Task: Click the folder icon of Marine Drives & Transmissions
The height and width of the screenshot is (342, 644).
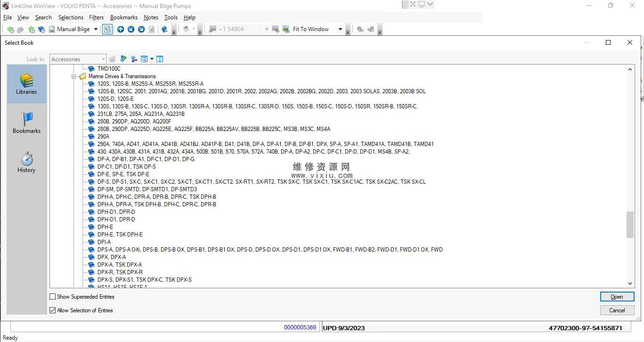Action: pos(82,76)
